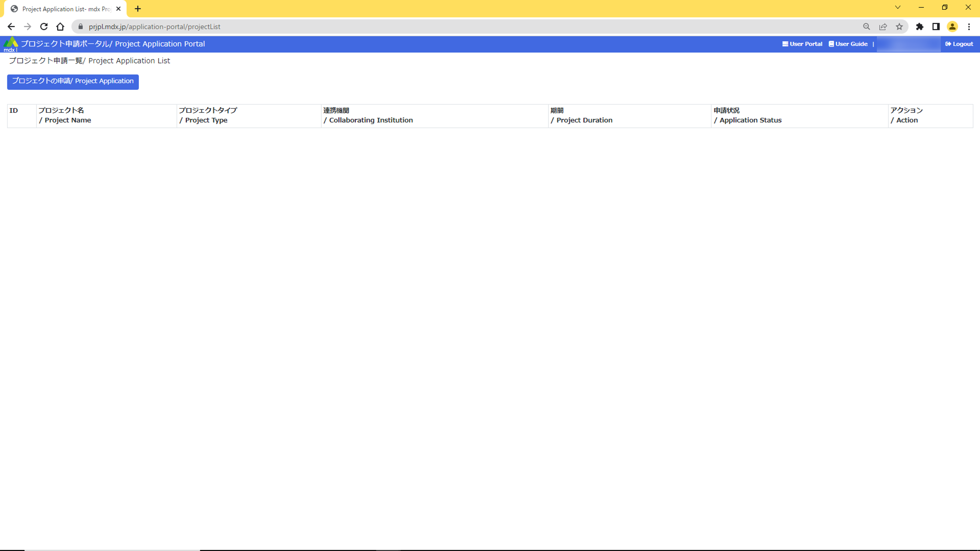Image resolution: width=980 pixels, height=551 pixels.
Task: Click the mdx logo in the header
Action: point(11,44)
